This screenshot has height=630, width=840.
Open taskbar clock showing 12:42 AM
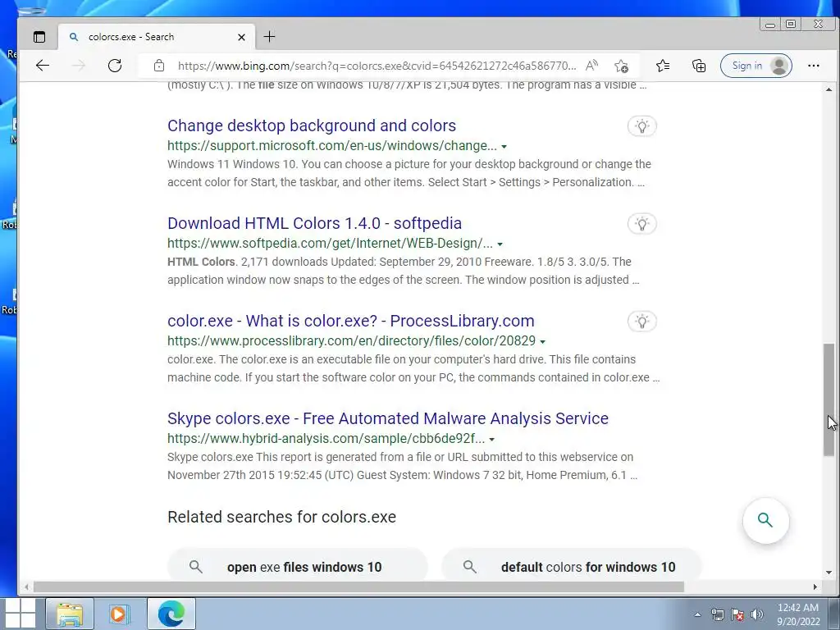pyautogui.click(x=798, y=614)
